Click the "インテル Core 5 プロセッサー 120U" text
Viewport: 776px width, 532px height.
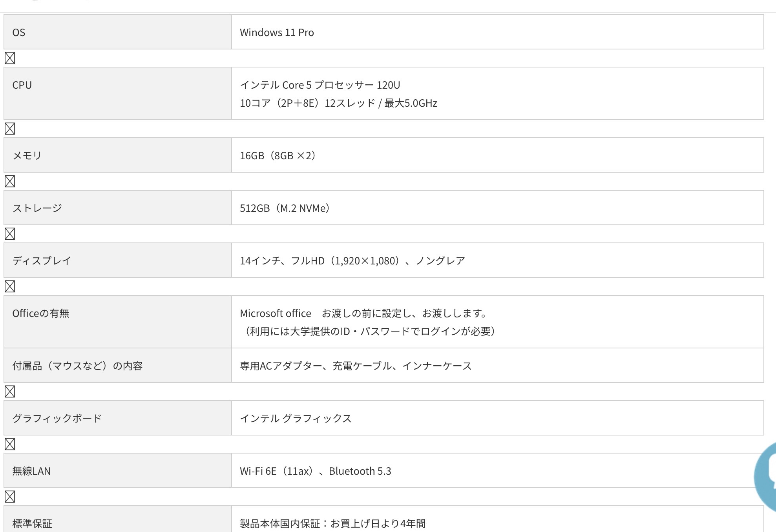coord(320,85)
